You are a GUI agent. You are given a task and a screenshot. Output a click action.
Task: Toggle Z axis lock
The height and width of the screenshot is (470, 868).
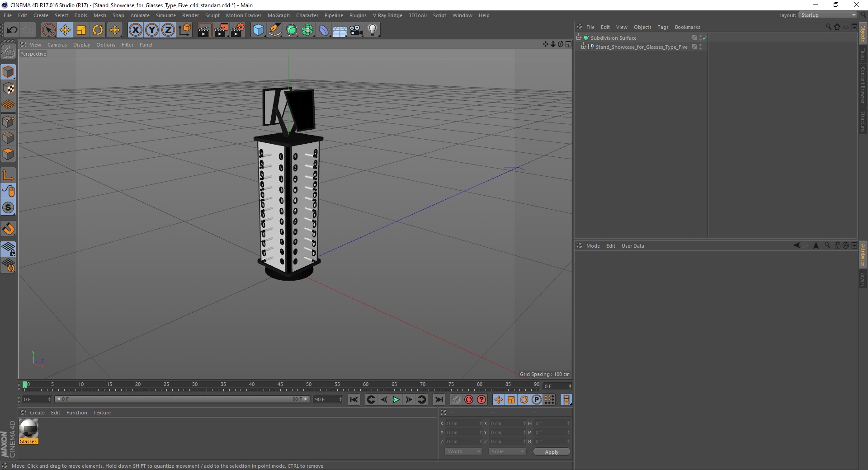(x=168, y=30)
